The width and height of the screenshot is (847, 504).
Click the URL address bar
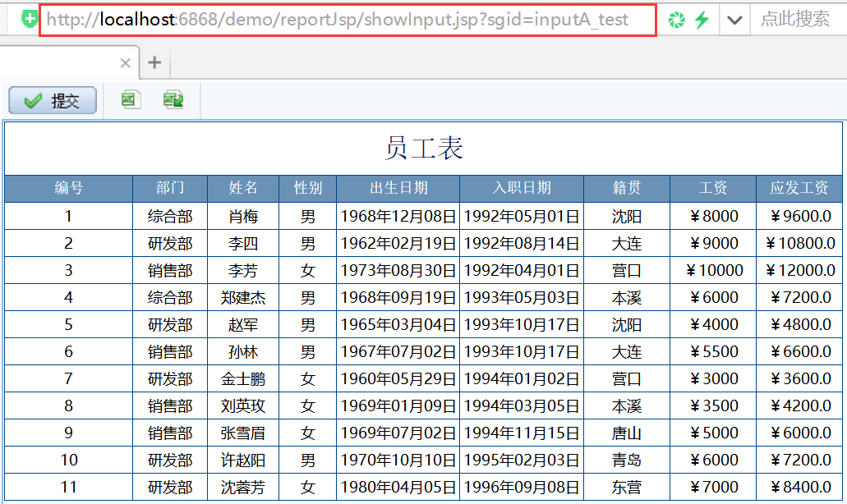coord(348,20)
